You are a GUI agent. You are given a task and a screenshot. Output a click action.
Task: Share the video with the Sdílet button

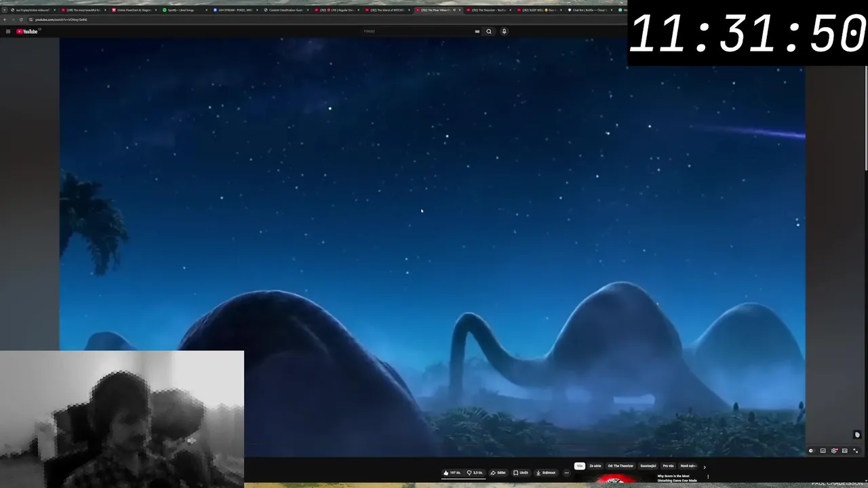click(498, 473)
